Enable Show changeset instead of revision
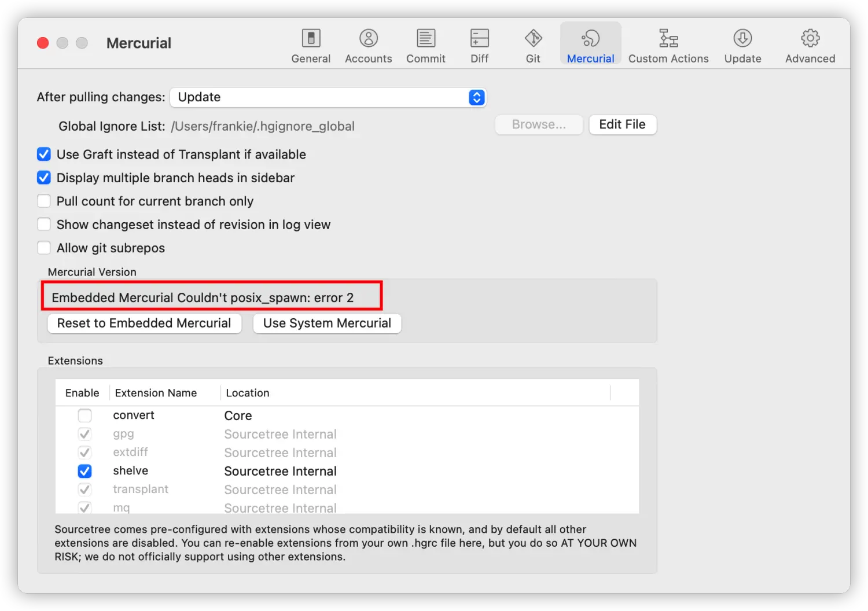This screenshot has width=868, height=611. coord(44,224)
